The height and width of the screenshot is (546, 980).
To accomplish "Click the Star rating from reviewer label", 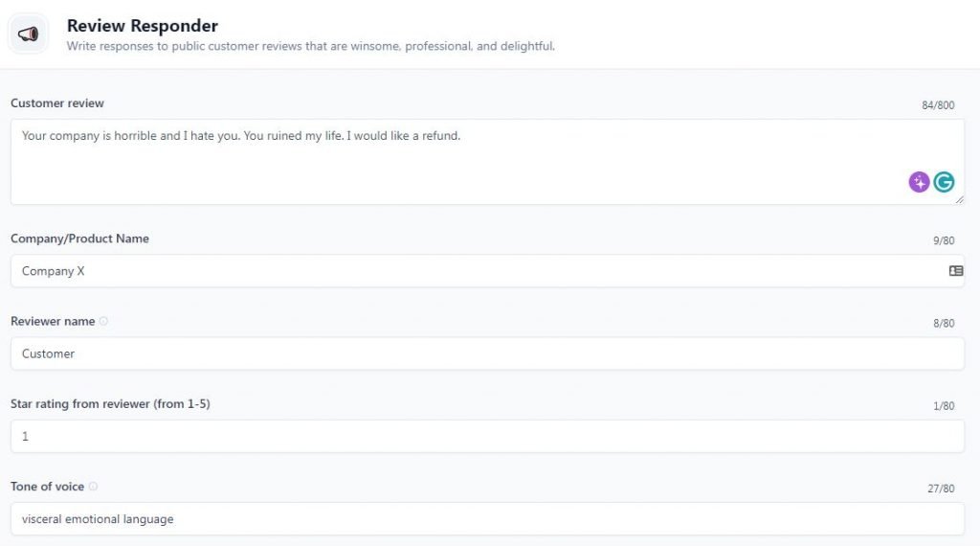I will coord(111,403).
